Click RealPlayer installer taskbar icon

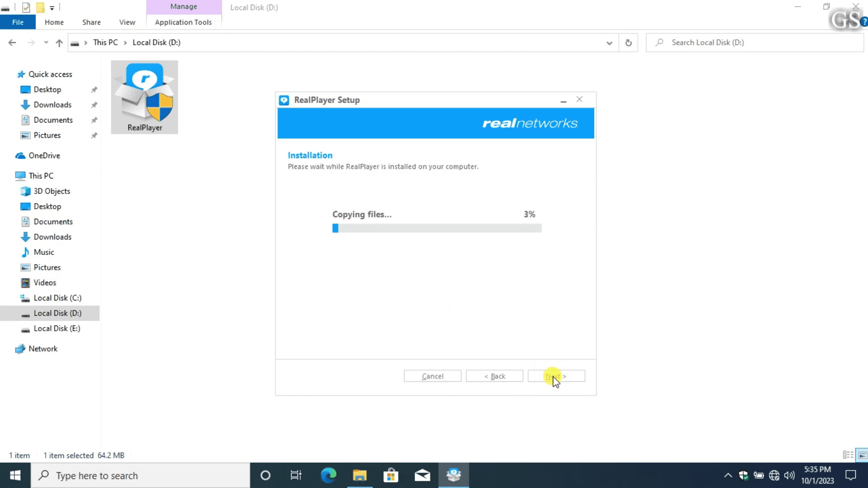(453, 475)
